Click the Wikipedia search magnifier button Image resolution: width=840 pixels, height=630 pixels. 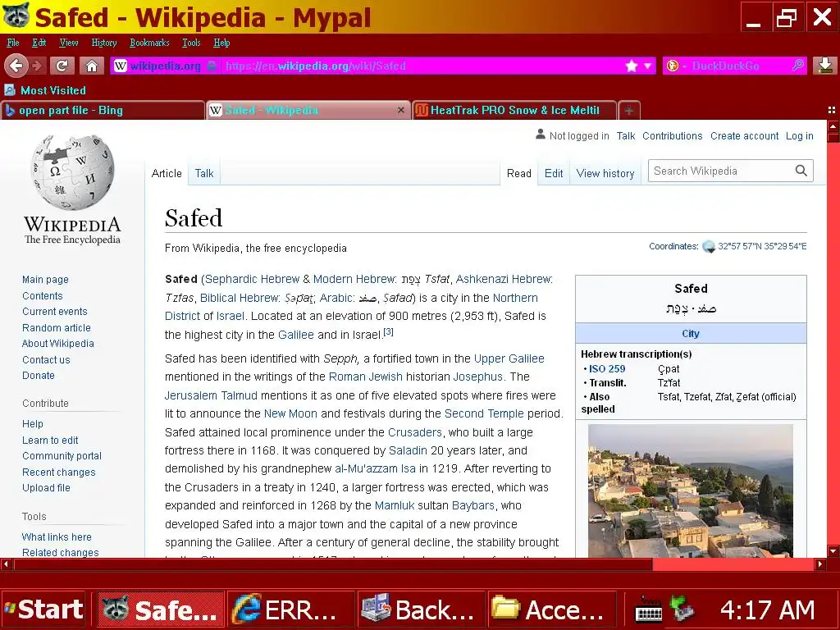(x=801, y=171)
